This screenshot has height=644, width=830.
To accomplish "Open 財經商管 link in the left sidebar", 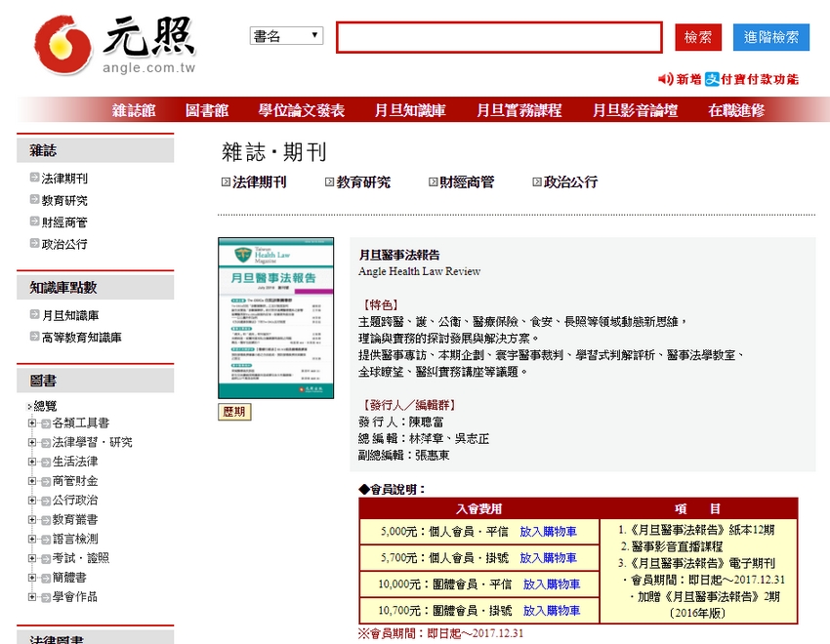I will (x=64, y=222).
